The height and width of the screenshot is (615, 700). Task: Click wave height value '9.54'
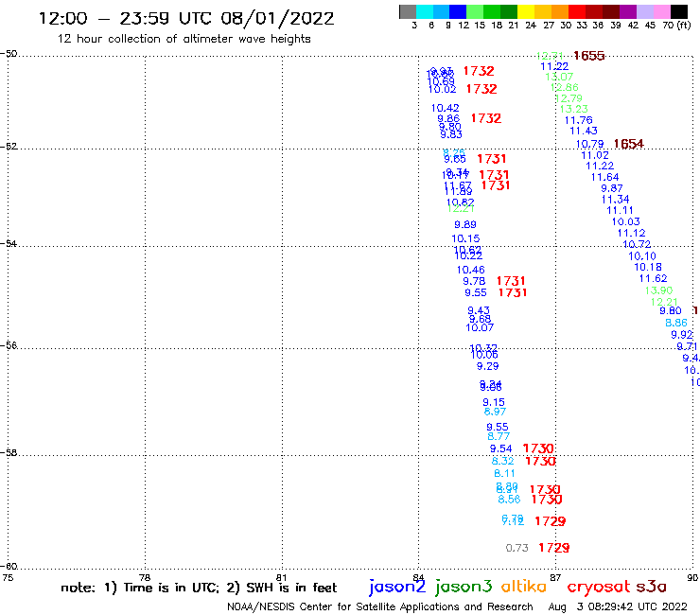click(x=501, y=448)
